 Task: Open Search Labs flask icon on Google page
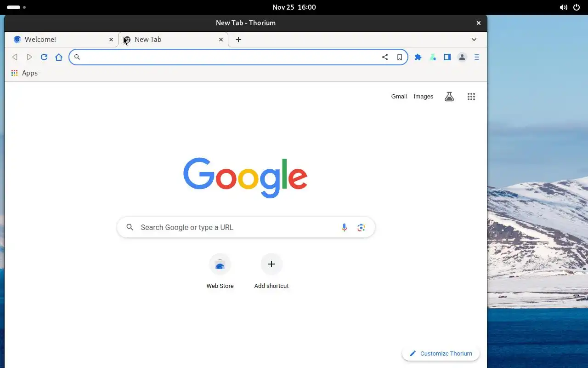[449, 97]
